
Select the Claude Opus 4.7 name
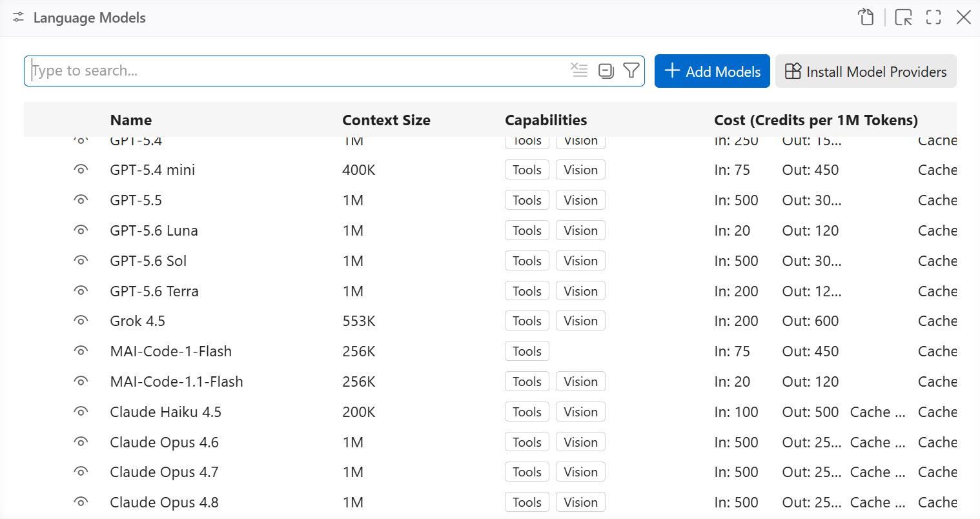[165, 472]
